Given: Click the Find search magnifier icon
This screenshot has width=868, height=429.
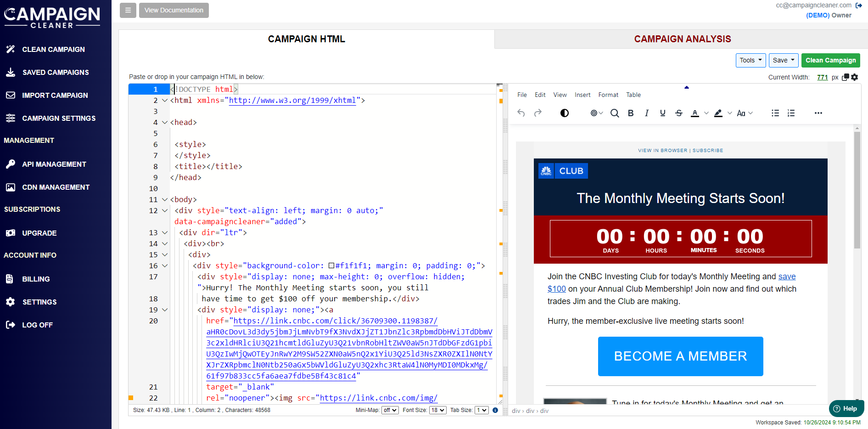Looking at the screenshot, I should point(615,113).
